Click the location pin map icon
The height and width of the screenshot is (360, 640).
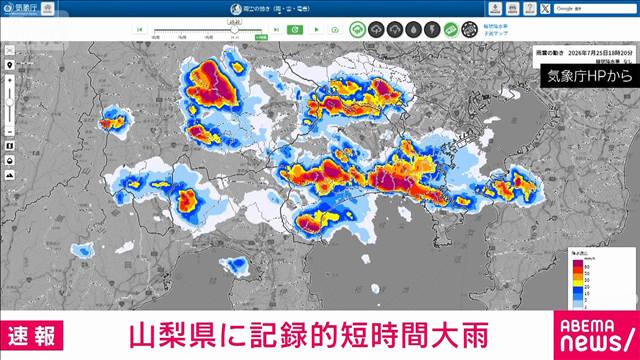[x=10, y=65]
